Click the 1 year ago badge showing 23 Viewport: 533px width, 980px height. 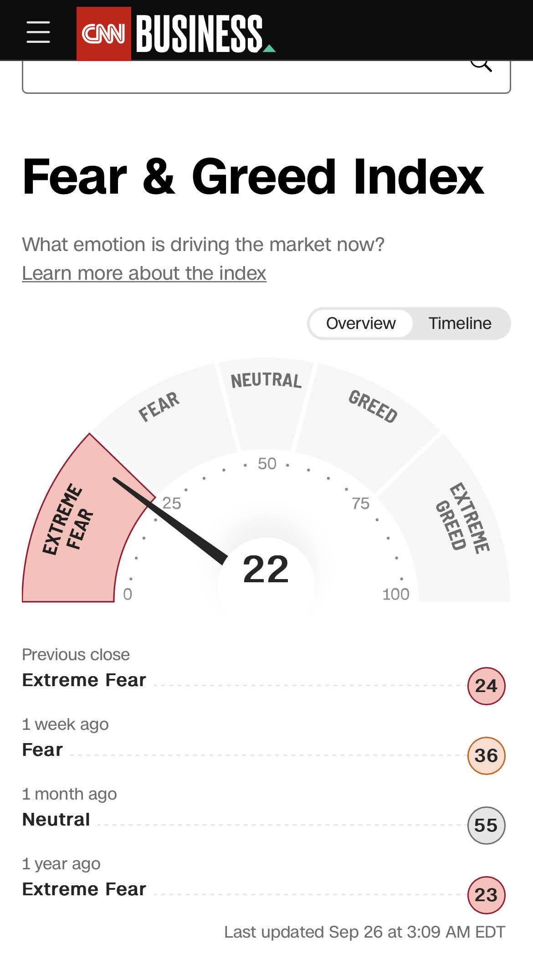pos(486,895)
